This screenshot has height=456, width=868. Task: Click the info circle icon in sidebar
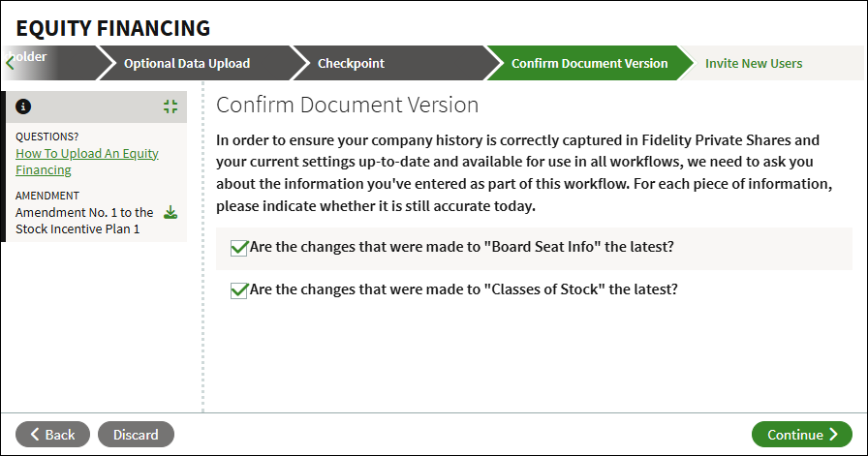click(x=23, y=106)
